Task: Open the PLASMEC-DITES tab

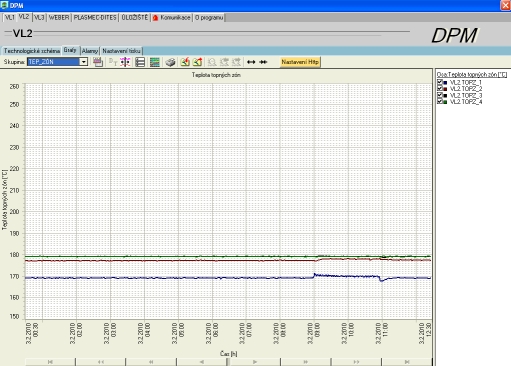Action: 95,17
